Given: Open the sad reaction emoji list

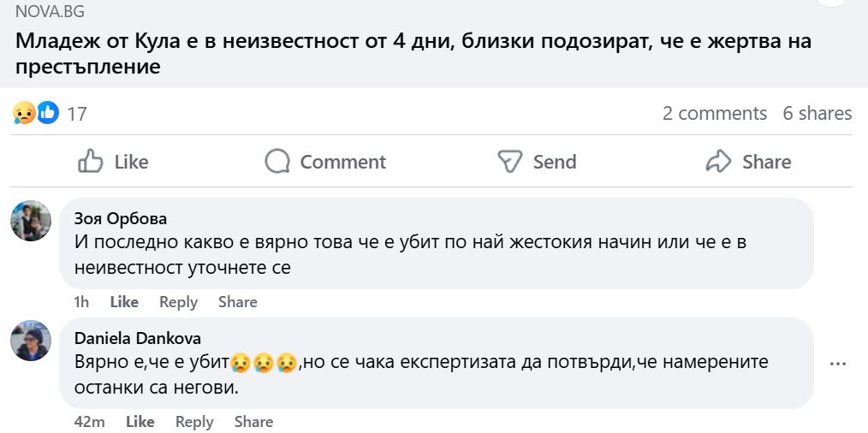Looking at the screenshot, I should pos(25,113).
